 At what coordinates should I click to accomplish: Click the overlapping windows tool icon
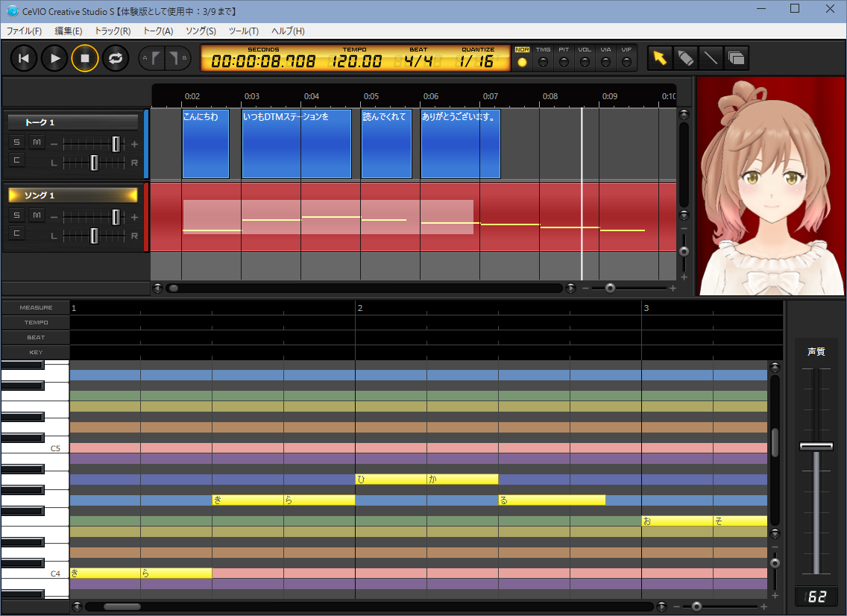tap(736, 58)
